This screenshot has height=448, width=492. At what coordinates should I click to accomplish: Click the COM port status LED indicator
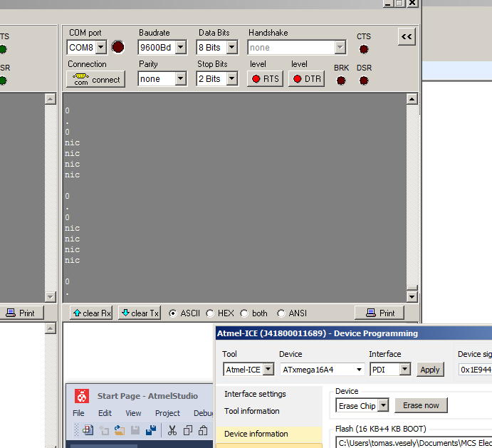point(117,47)
